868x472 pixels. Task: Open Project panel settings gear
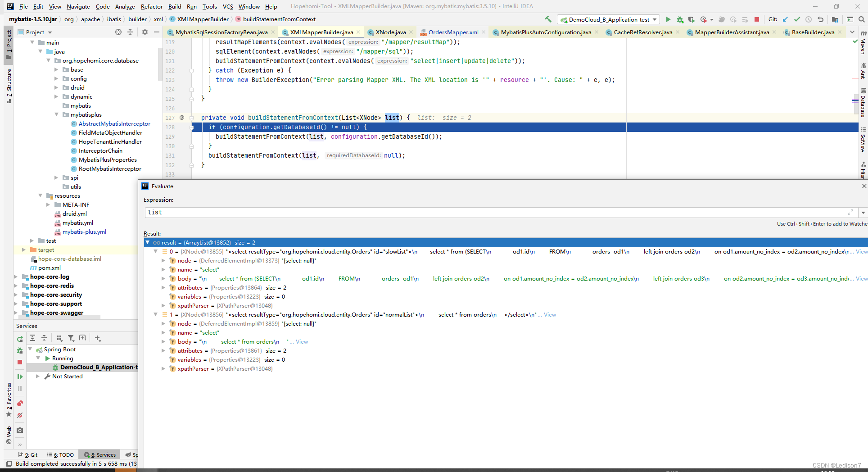click(x=145, y=32)
